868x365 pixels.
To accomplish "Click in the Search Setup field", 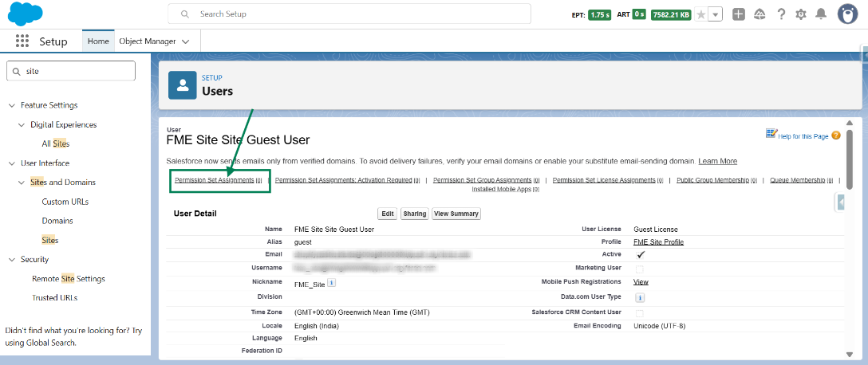I will [349, 14].
